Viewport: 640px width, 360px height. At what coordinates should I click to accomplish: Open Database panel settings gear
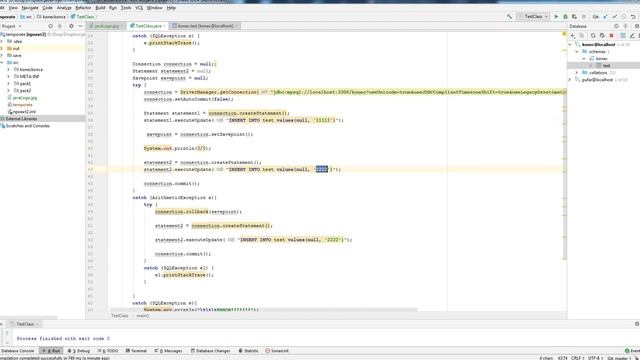(x=636, y=26)
